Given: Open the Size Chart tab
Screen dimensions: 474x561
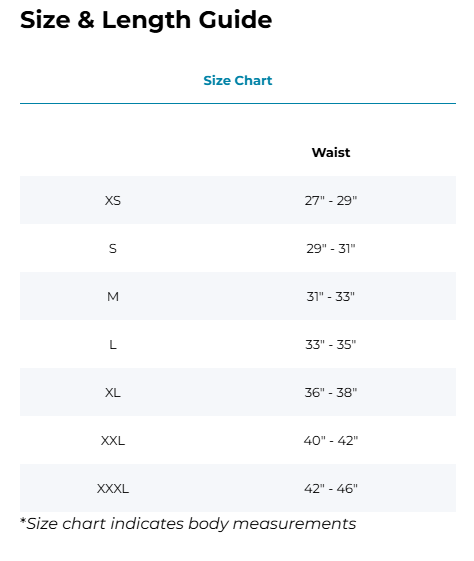Looking at the screenshot, I should coord(238,81).
